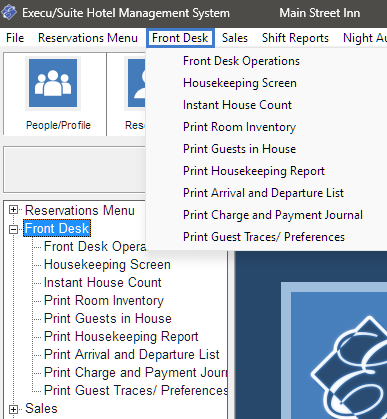Select Reservations Menu in the tree
The height and width of the screenshot is (419, 387).
pos(80,211)
